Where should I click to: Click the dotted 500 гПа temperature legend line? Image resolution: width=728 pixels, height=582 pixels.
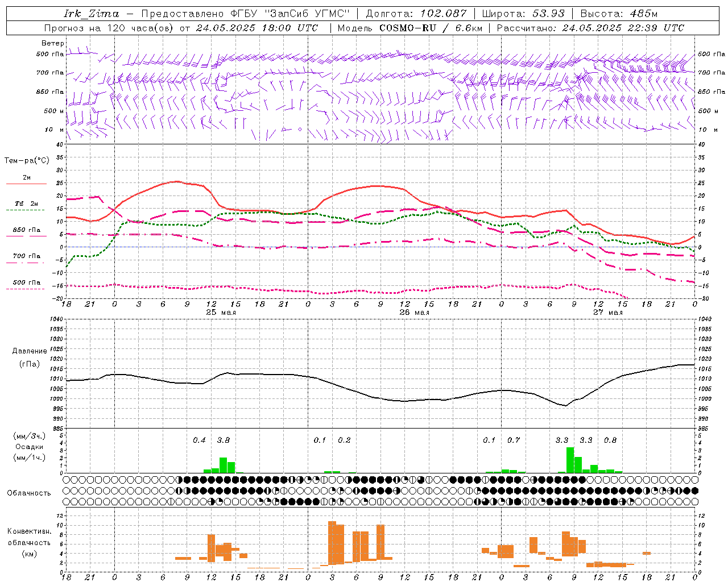26,289
